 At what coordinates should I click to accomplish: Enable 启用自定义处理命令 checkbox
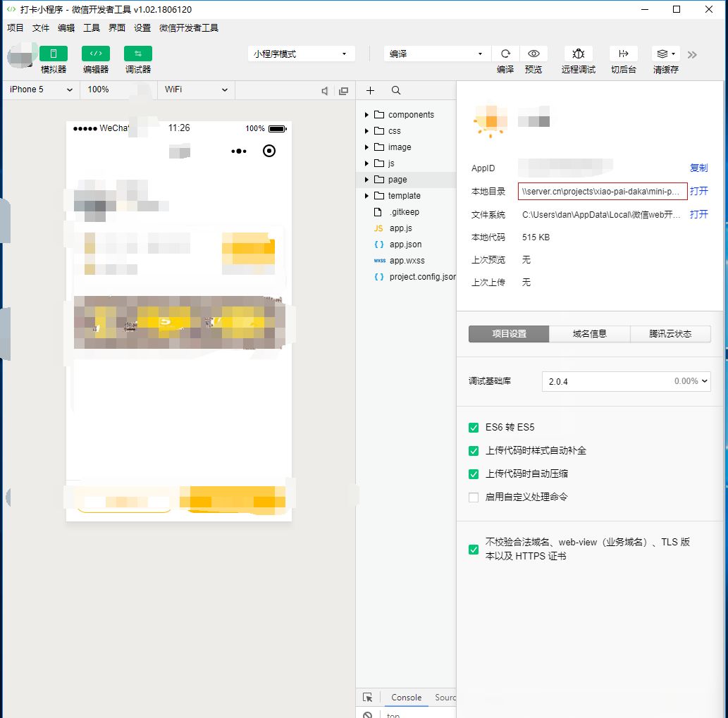474,497
